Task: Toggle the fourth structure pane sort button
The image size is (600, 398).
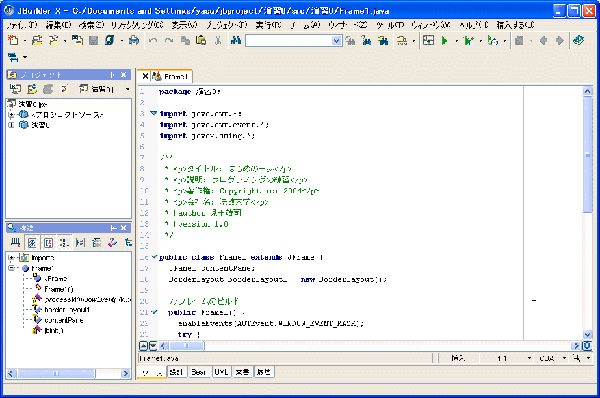Action: [64, 243]
